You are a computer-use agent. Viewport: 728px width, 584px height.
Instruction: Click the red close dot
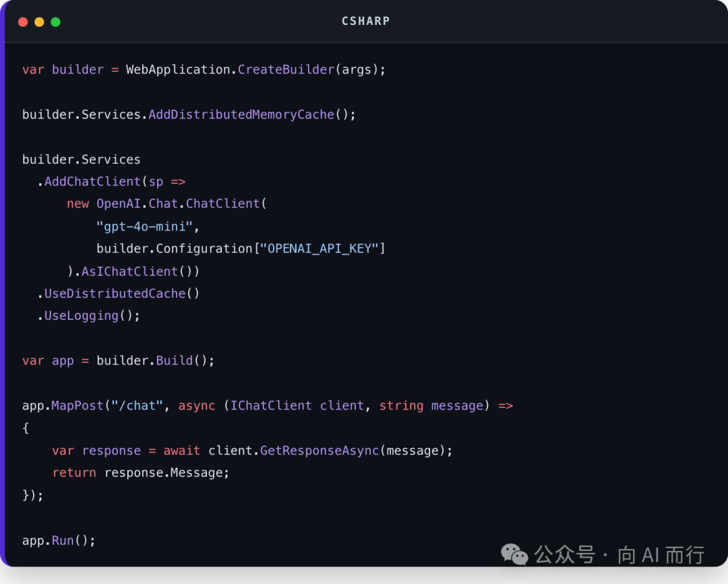click(x=23, y=22)
